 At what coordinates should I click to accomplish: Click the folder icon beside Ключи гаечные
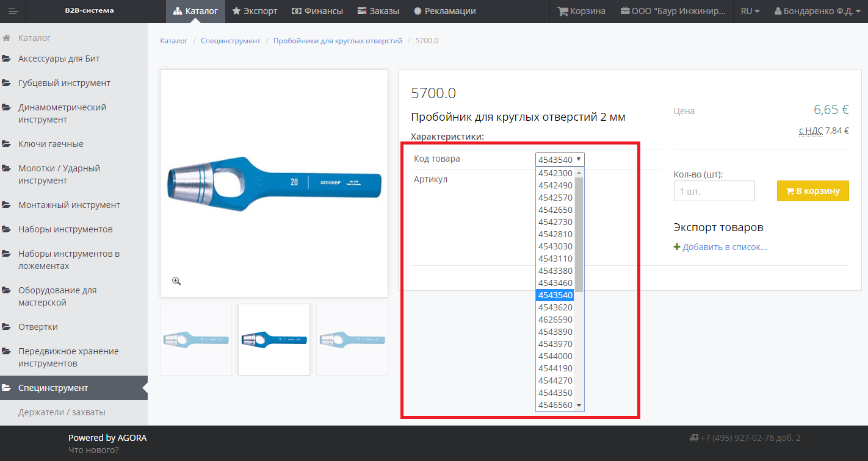coord(7,144)
